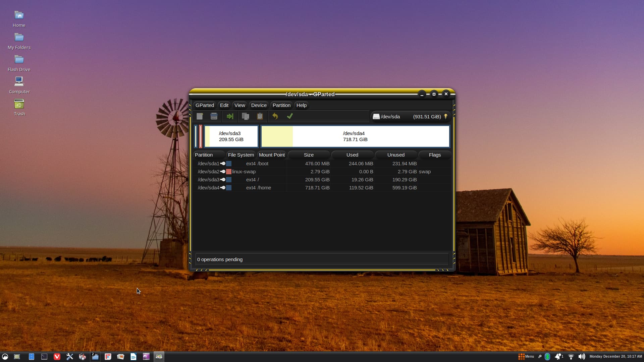Click the Partition column header
Screen dimensions: 644x362
tap(209, 155)
